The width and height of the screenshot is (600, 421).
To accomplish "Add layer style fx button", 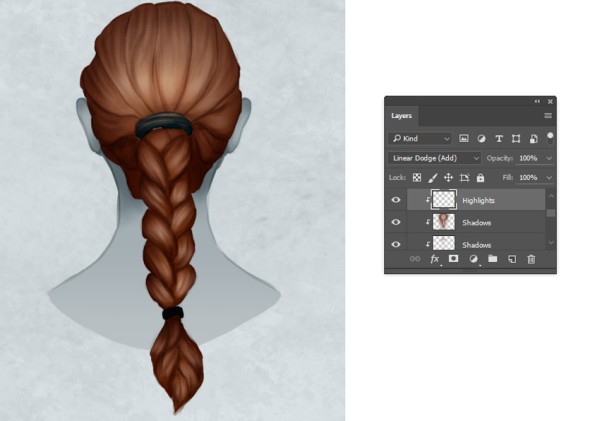I will (x=435, y=259).
